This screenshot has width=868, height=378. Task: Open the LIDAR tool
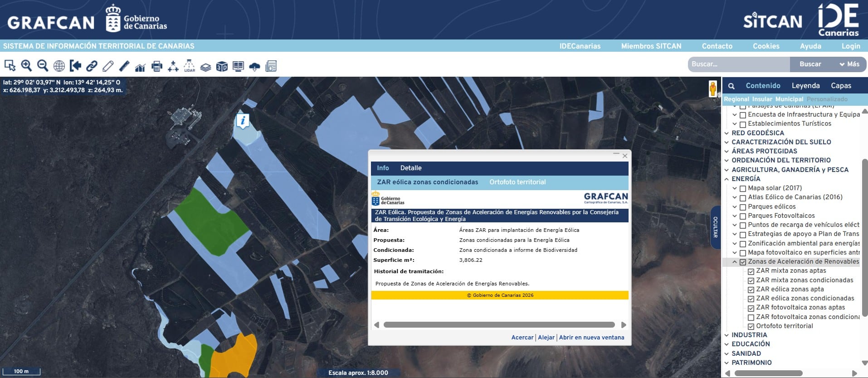(x=189, y=66)
